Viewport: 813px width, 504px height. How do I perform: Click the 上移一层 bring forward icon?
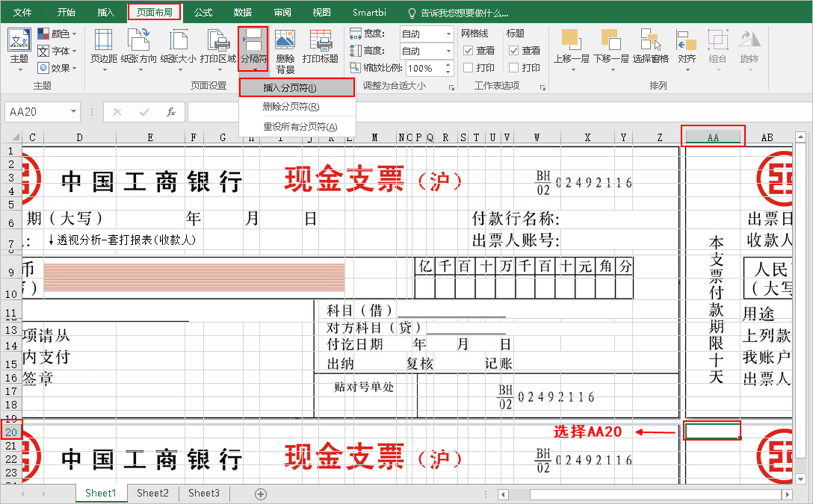(571, 40)
